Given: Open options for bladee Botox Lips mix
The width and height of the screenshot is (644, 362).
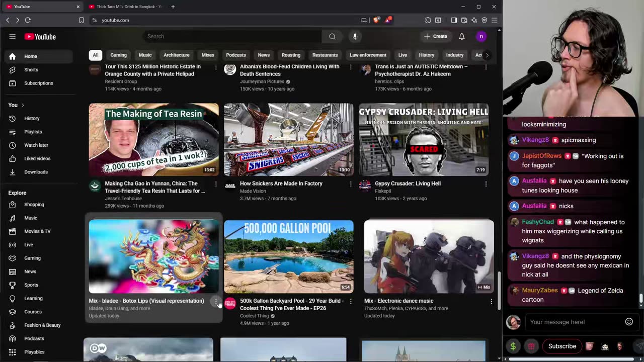Looking at the screenshot, I should [x=216, y=302].
